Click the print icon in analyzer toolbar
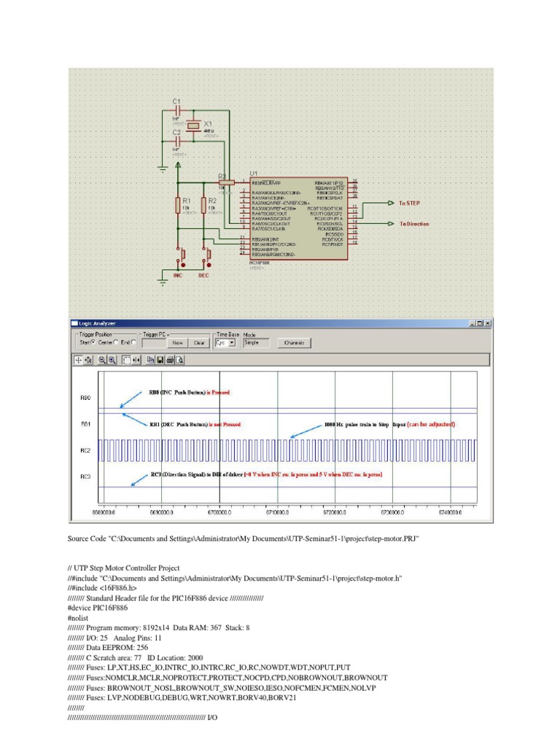Screen dimensions: 560x747 click(170, 360)
